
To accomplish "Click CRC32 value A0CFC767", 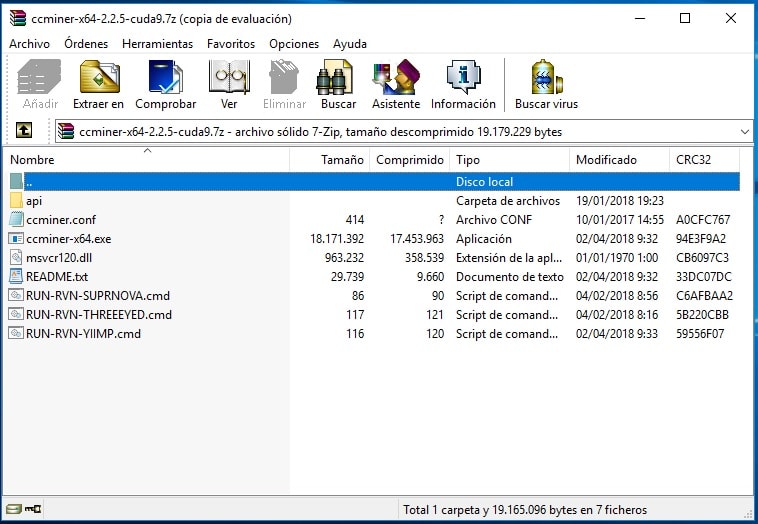I will pyautogui.click(x=703, y=220).
